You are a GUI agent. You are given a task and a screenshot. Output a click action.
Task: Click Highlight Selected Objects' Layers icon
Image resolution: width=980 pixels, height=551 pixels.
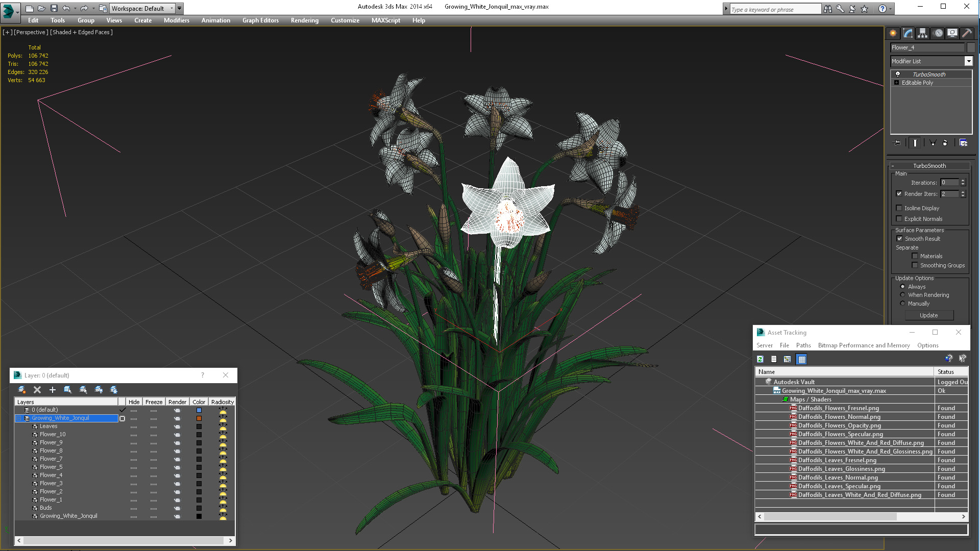click(x=83, y=390)
